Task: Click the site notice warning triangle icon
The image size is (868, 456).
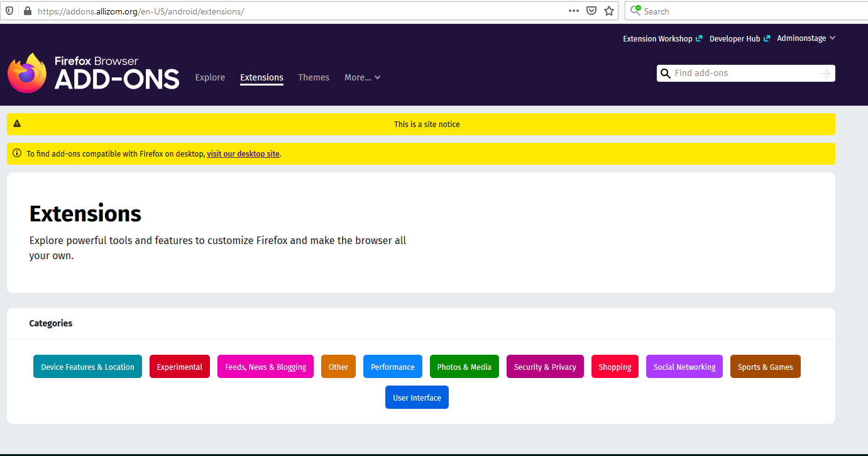Action: pyautogui.click(x=17, y=124)
